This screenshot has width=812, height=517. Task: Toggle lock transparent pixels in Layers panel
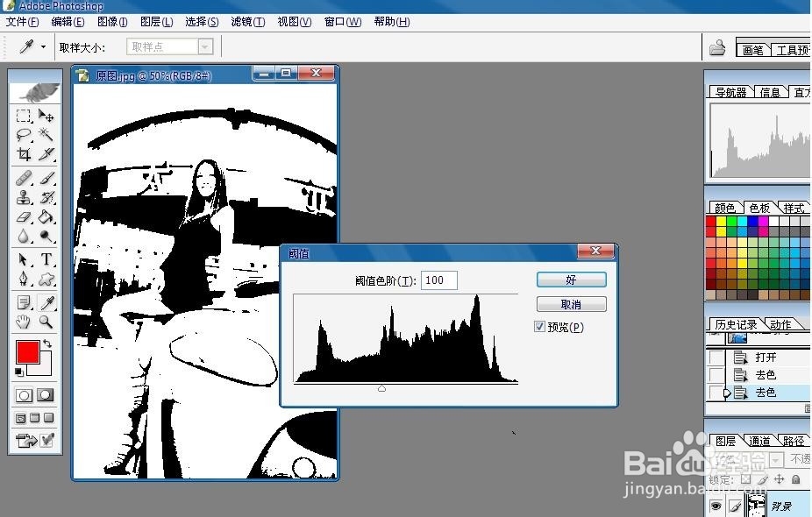tap(745, 479)
